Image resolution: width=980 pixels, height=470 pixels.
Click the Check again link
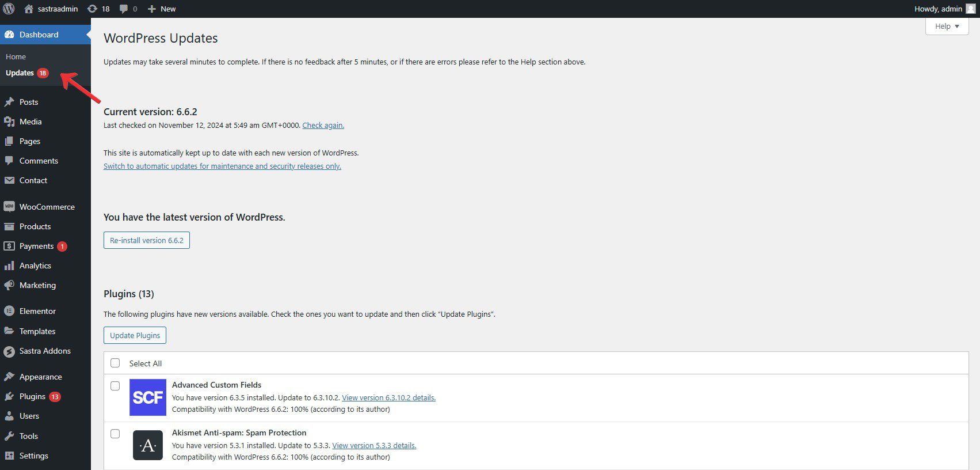click(x=323, y=125)
